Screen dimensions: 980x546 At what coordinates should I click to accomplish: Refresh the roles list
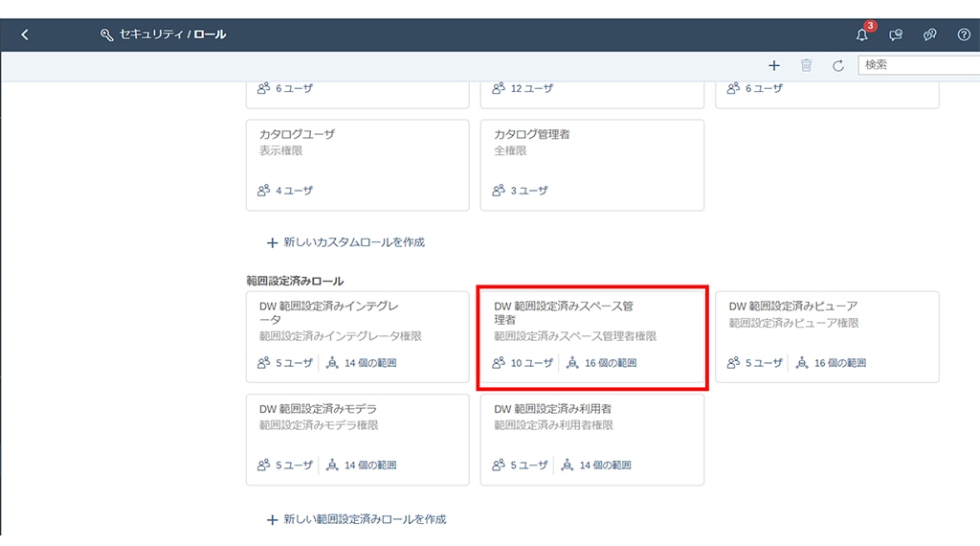pos(837,65)
